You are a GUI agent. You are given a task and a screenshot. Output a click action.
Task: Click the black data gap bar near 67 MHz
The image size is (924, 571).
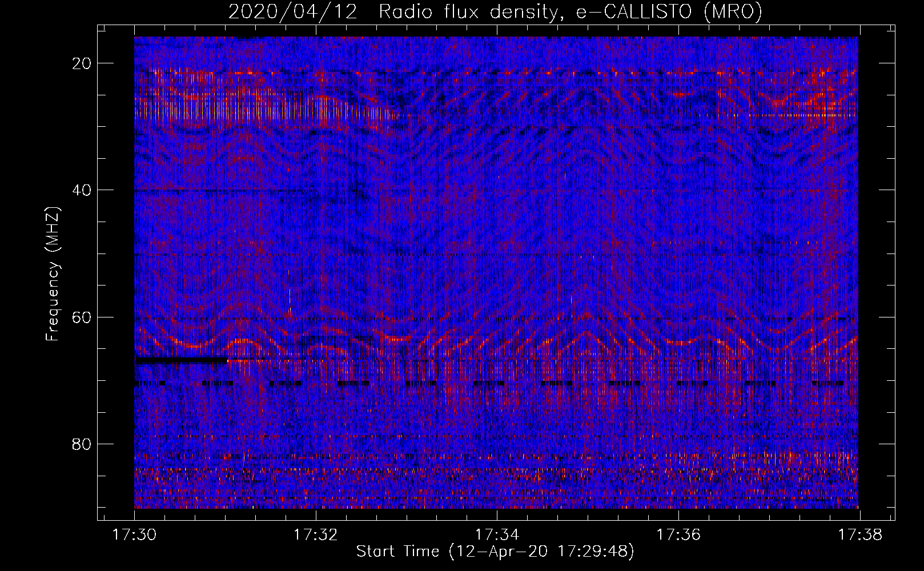click(x=181, y=360)
